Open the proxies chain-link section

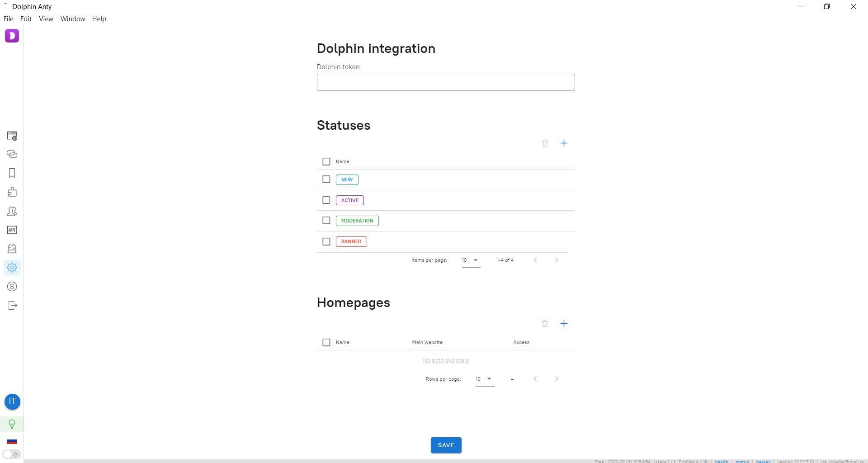pos(12,154)
